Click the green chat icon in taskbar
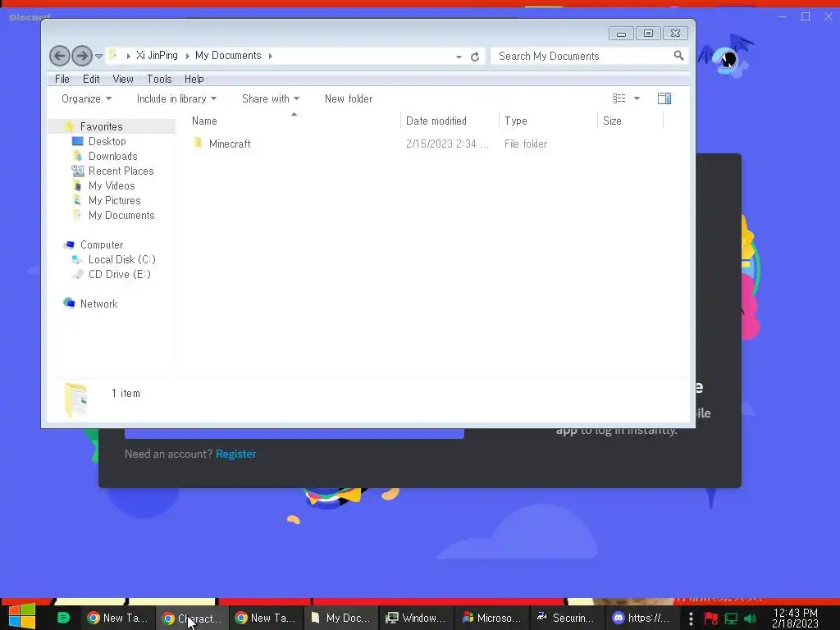This screenshot has height=630, width=840. tap(63, 618)
